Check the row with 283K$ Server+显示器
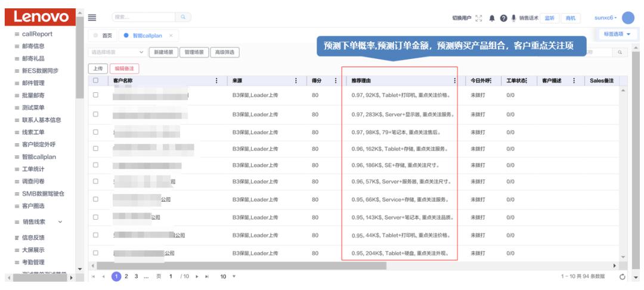The width and height of the screenshot is (644, 290). click(95, 114)
